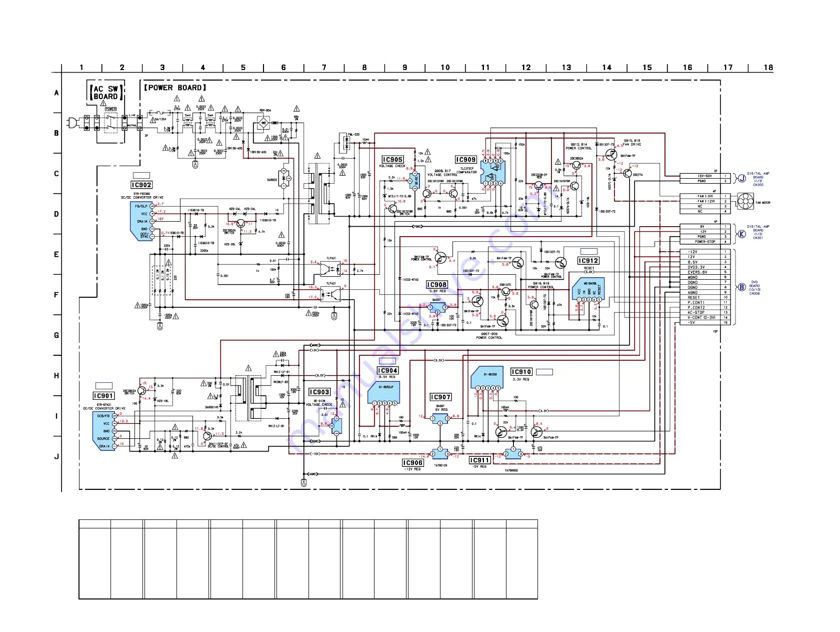Viewport: 840px width, 632px height.
Task: Click the EVER5.8V connector pin row
Action: tap(705, 272)
